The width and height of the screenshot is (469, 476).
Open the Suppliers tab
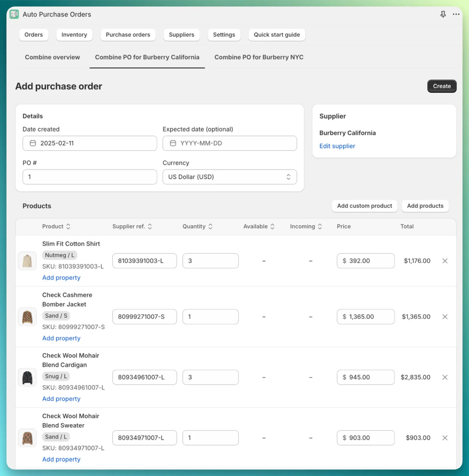181,35
